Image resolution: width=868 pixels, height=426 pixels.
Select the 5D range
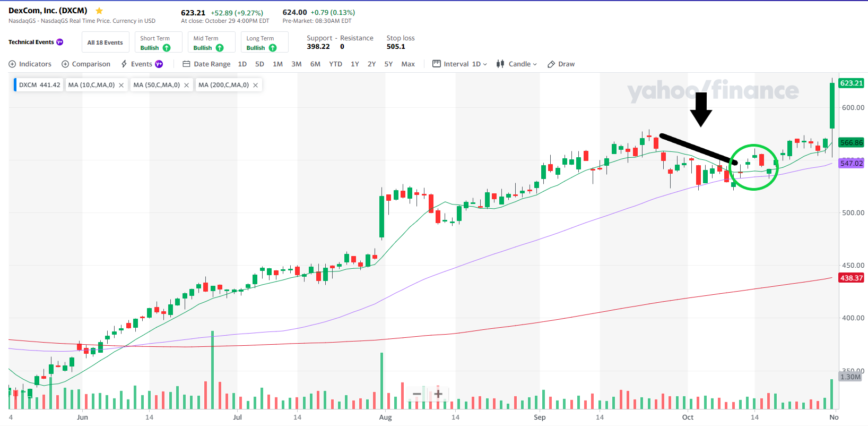point(259,64)
